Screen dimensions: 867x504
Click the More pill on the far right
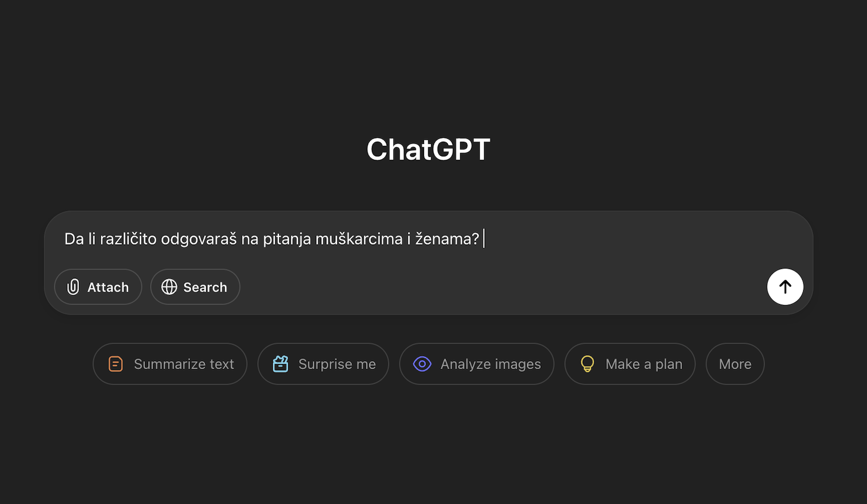[x=735, y=363]
